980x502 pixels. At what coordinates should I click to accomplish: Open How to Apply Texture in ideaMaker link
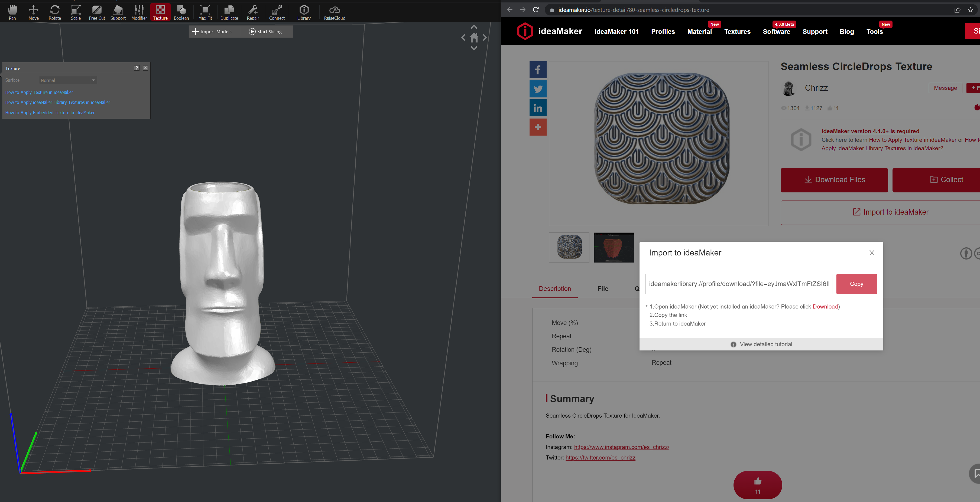pos(39,92)
